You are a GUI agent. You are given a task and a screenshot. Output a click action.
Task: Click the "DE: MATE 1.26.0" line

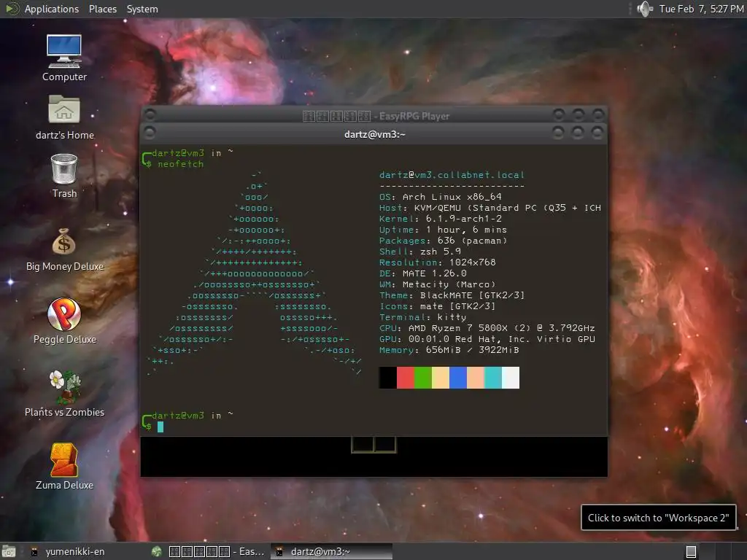pos(422,273)
